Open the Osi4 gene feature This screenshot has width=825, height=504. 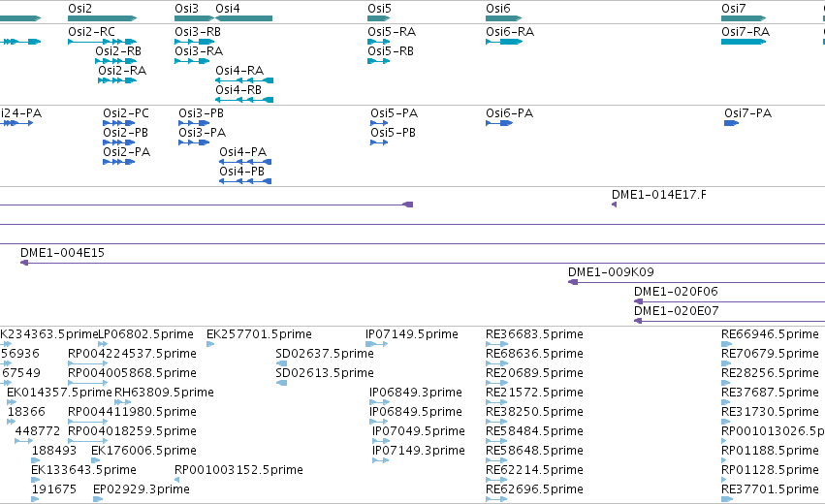243,18
